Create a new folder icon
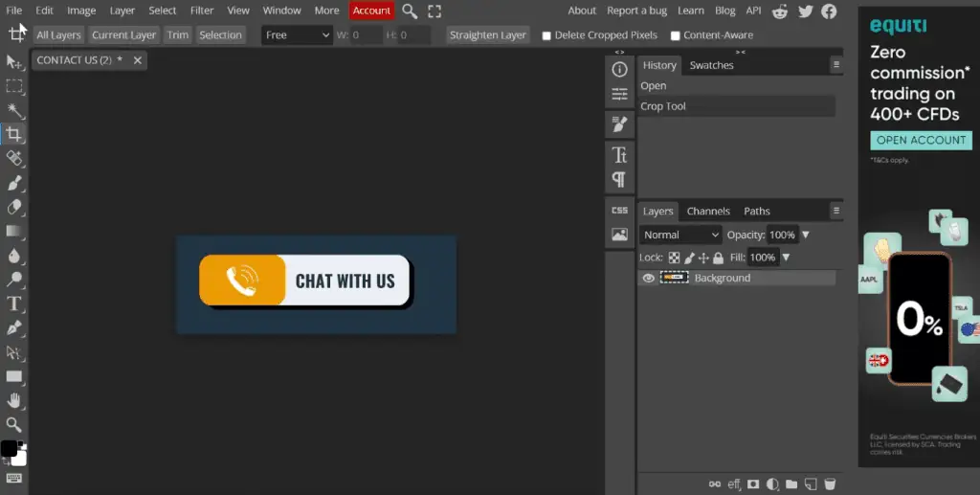Viewport: 980px width, 495px height. click(791, 484)
